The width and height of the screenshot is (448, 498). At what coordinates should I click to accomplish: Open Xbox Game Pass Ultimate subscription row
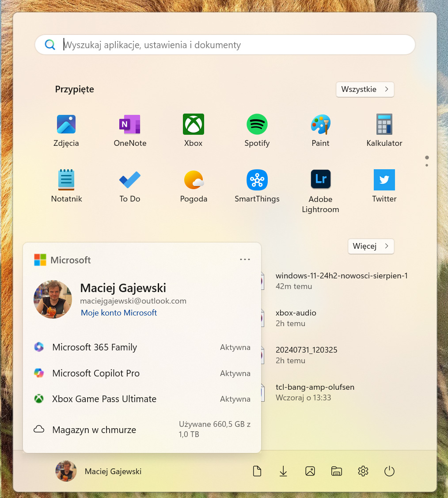(142, 399)
